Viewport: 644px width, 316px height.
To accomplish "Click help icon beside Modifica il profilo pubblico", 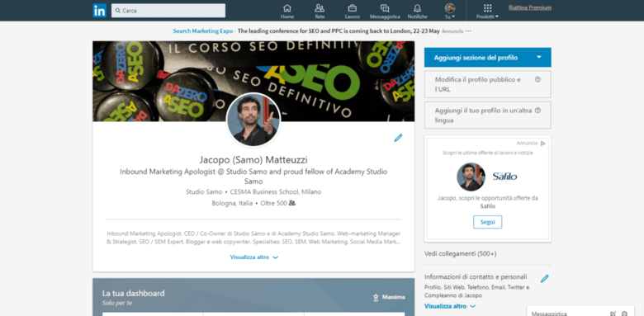I will click(x=537, y=79).
